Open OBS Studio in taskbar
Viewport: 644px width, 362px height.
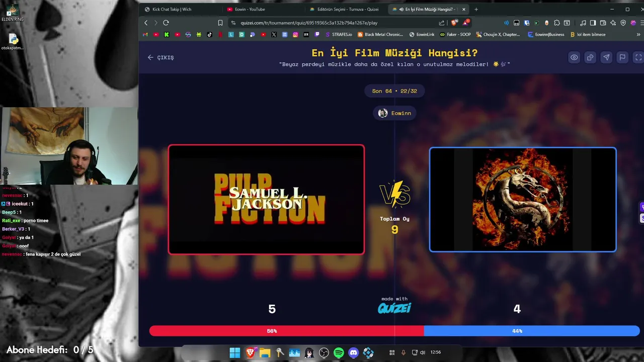[x=324, y=352]
